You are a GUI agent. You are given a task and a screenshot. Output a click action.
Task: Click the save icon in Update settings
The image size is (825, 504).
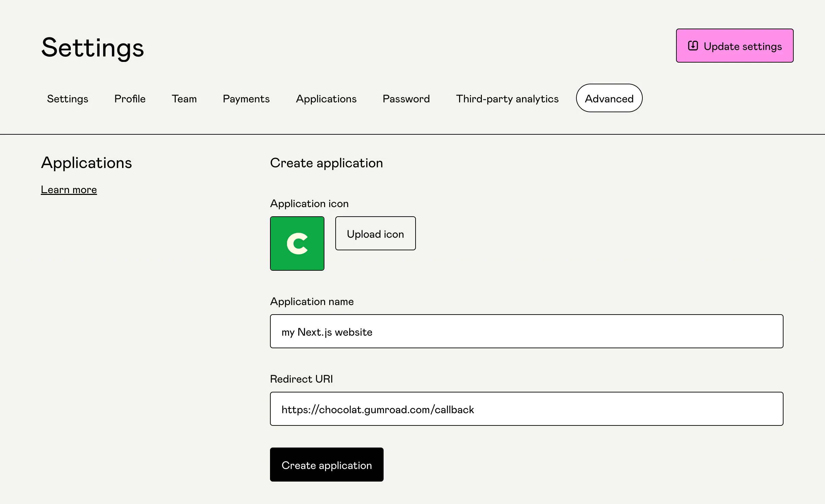(x=693, y=46)
